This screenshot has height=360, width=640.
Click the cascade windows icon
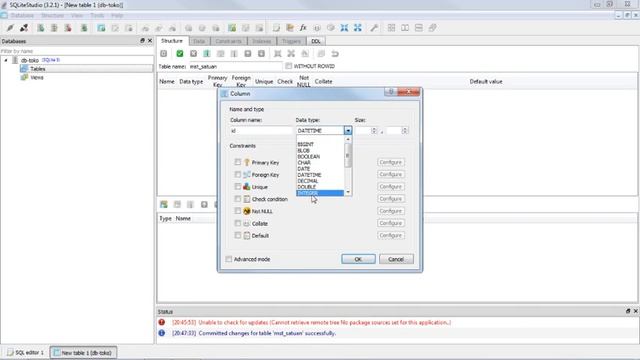click(432, 28)
